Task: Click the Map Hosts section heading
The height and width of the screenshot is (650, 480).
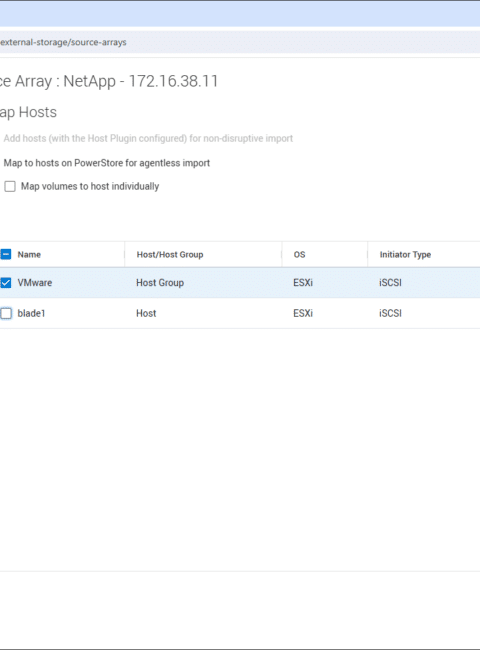Action: click(28, 112)
